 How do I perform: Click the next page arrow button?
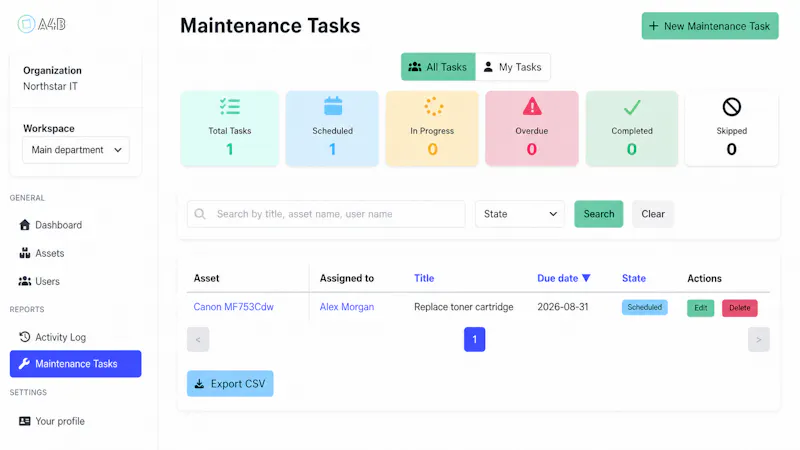(x=759, y=339)
